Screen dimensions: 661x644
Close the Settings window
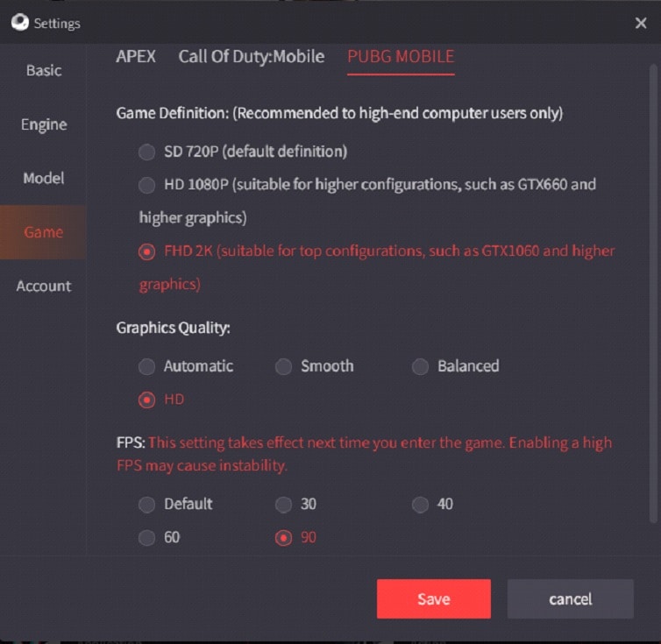point(640,23)
